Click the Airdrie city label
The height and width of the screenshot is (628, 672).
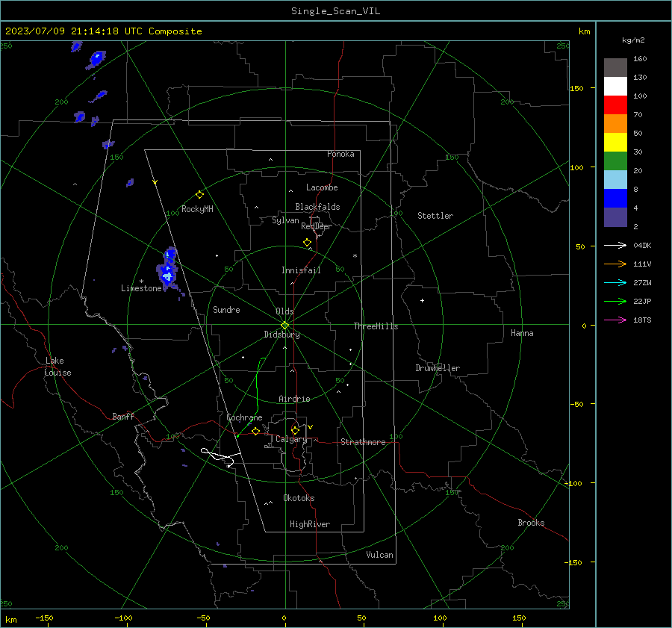click(x=294, y=399)
